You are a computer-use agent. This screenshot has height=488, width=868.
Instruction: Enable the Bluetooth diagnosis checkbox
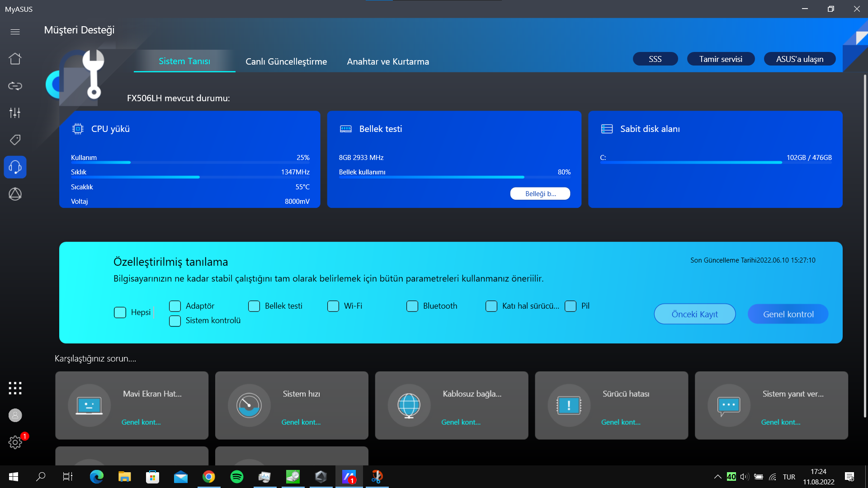pos(412,306)
